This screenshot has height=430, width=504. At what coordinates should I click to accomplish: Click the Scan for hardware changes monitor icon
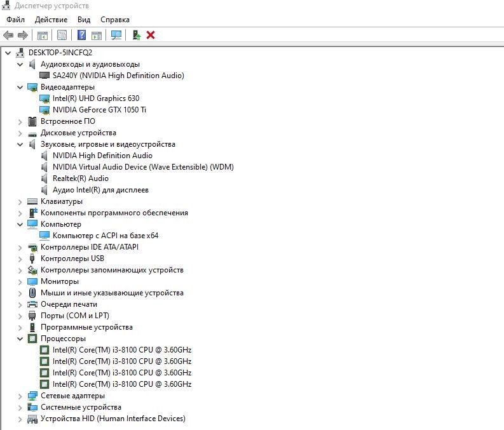click(116, 35)
